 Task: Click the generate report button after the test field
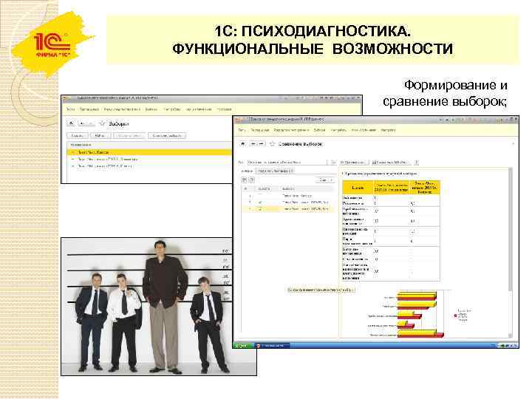[x=353, y=163]
